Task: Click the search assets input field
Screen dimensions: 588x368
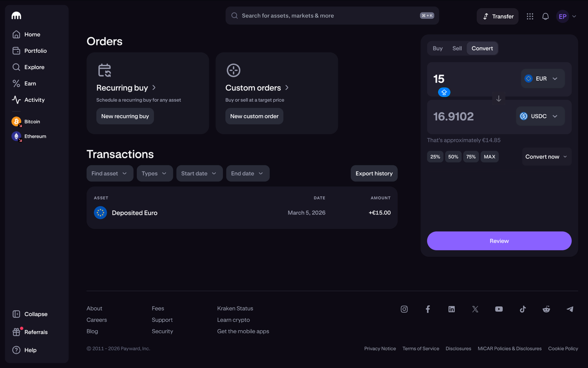Action: click(332, 16)
